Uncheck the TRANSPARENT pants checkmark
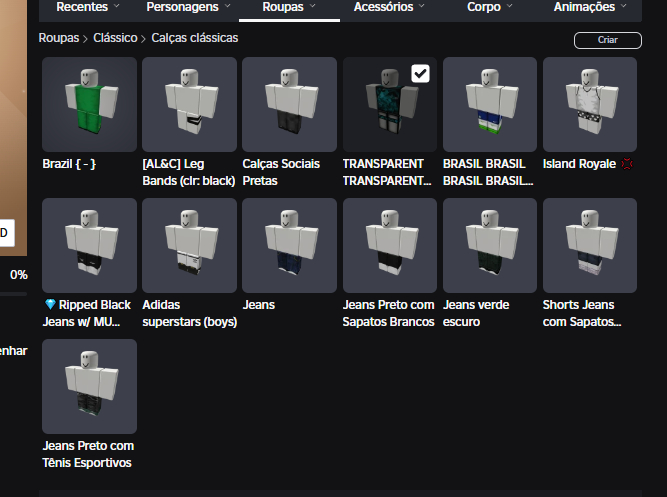This screenshot has height=497, width=667. click(x=420, y=74)
